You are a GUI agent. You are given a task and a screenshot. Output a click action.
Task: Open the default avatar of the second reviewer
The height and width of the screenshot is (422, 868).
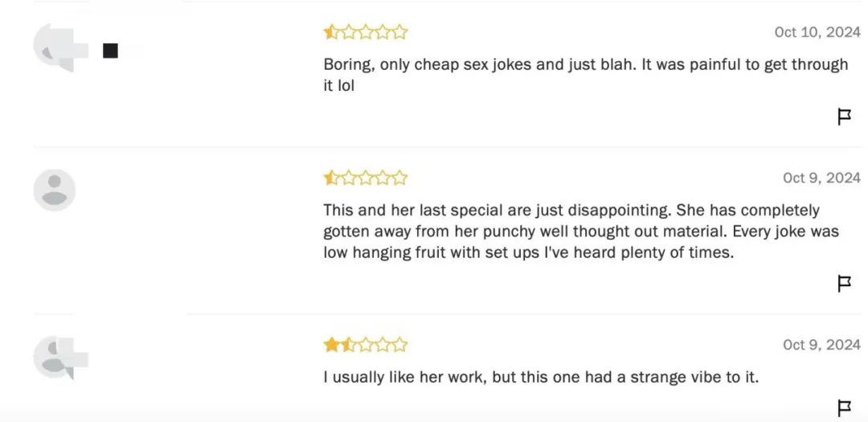[55, 191]
